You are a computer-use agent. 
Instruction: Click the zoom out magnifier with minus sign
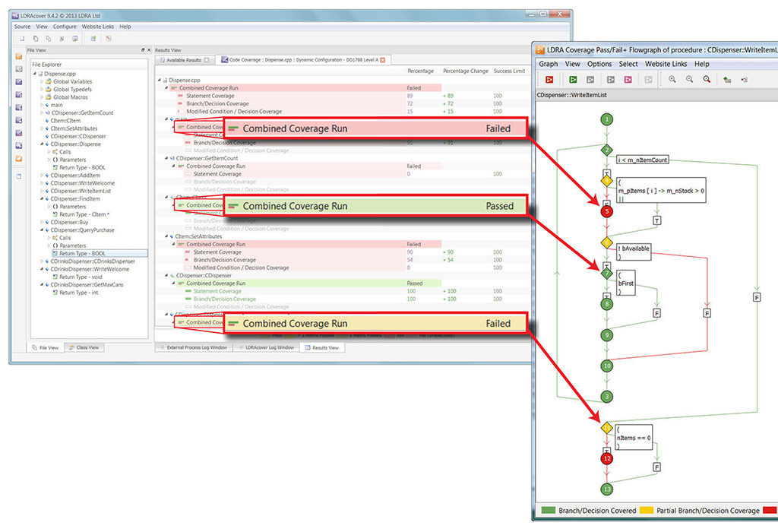point(690,79)
